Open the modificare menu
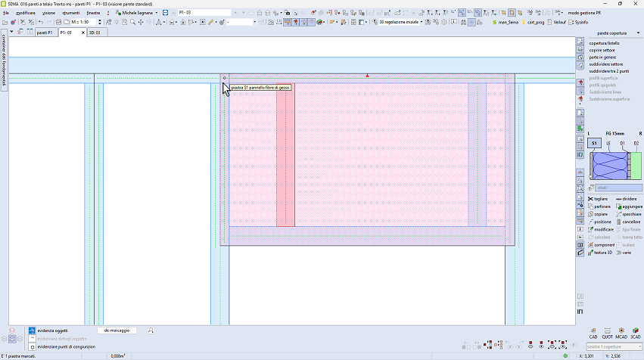Viewport: 644px width, 360px height. (25, 13)
